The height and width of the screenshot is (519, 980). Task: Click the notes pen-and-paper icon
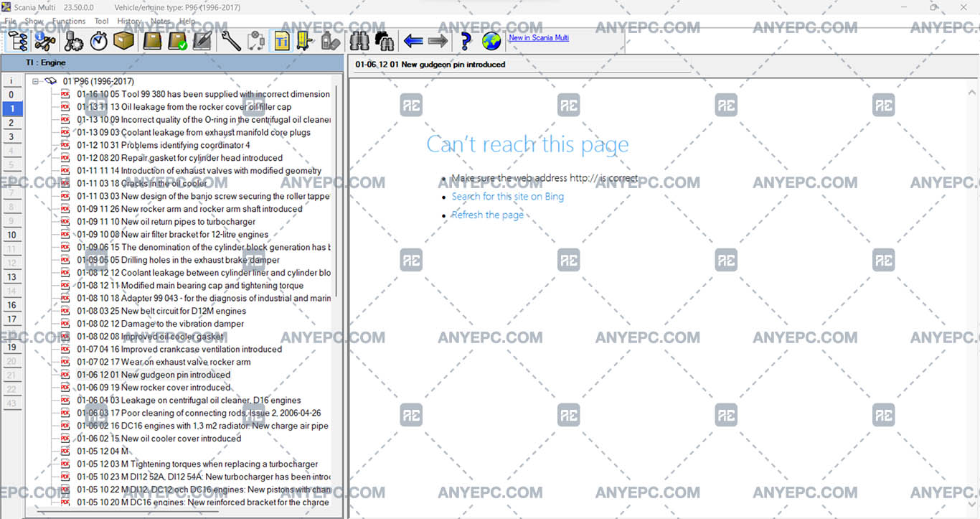pos(202,41)
